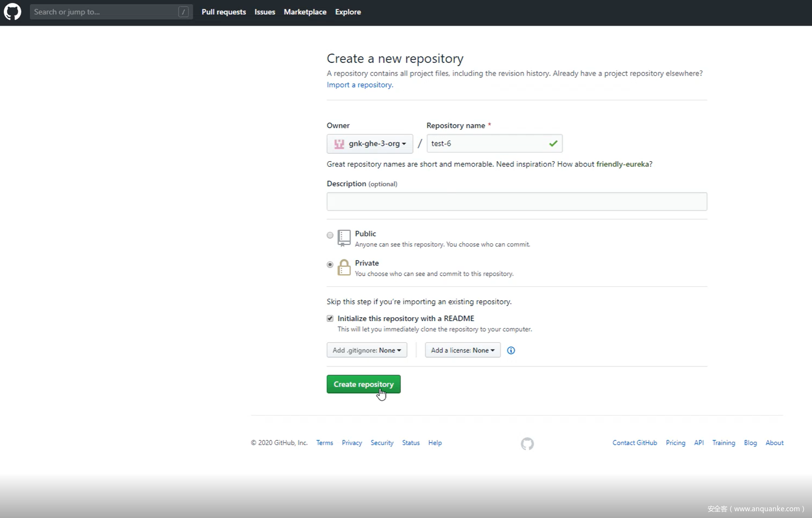
Task: Click the Private repository lock icon
Action: click(344, 267)
